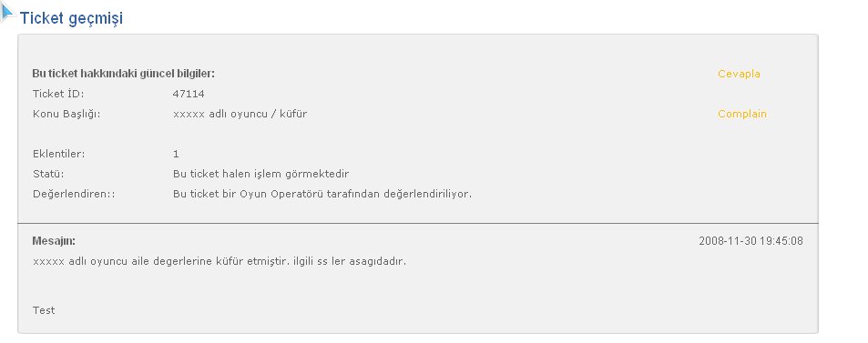Click the Ticket geçmişi heading
This screenshot has width=868, height=343.
(x=71, y=18)
